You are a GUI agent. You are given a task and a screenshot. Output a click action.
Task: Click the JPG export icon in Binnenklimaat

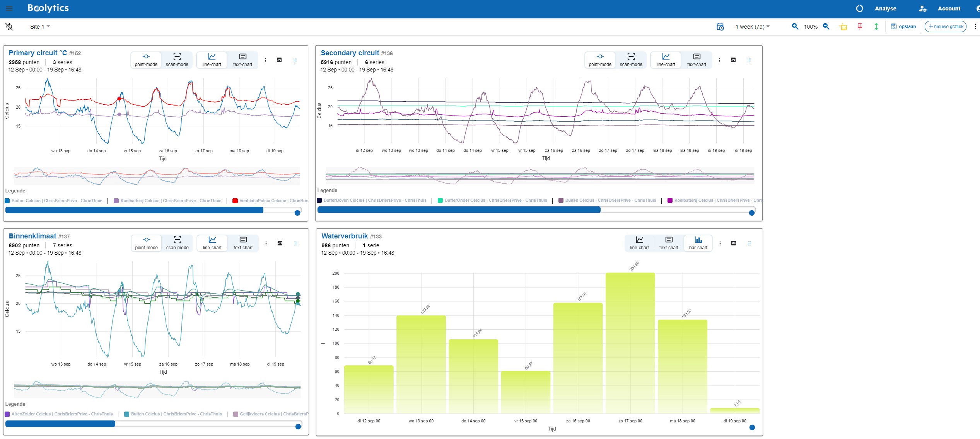[280, 243]
